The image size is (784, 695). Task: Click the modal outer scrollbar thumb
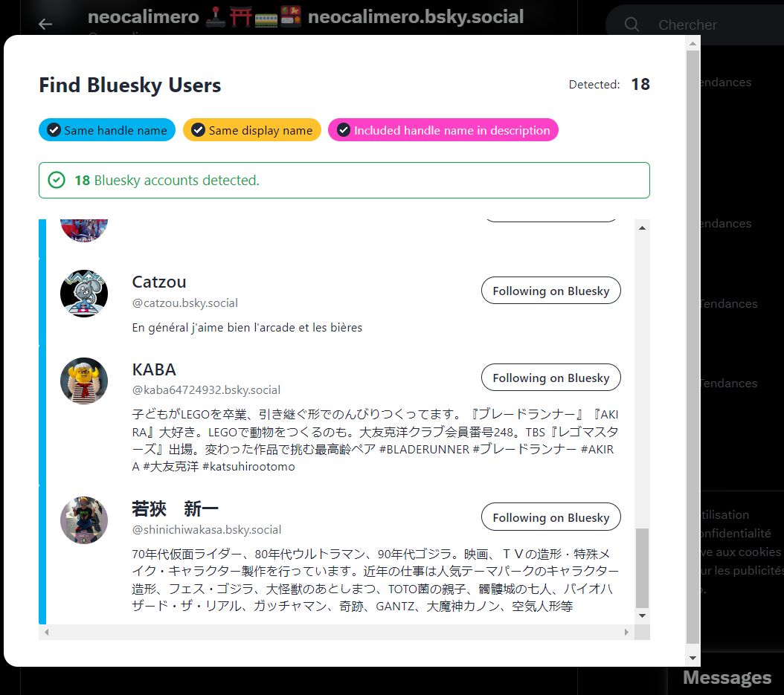[693, 347]
